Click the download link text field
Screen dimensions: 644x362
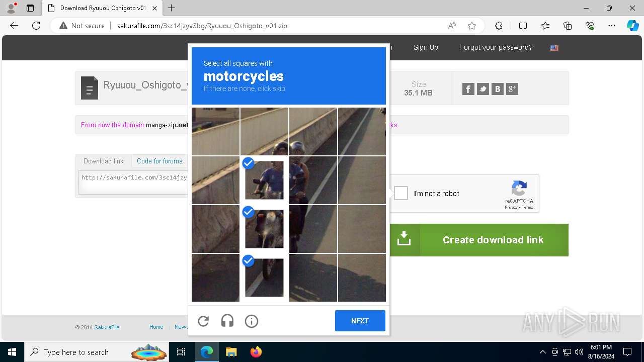(134, 182)
